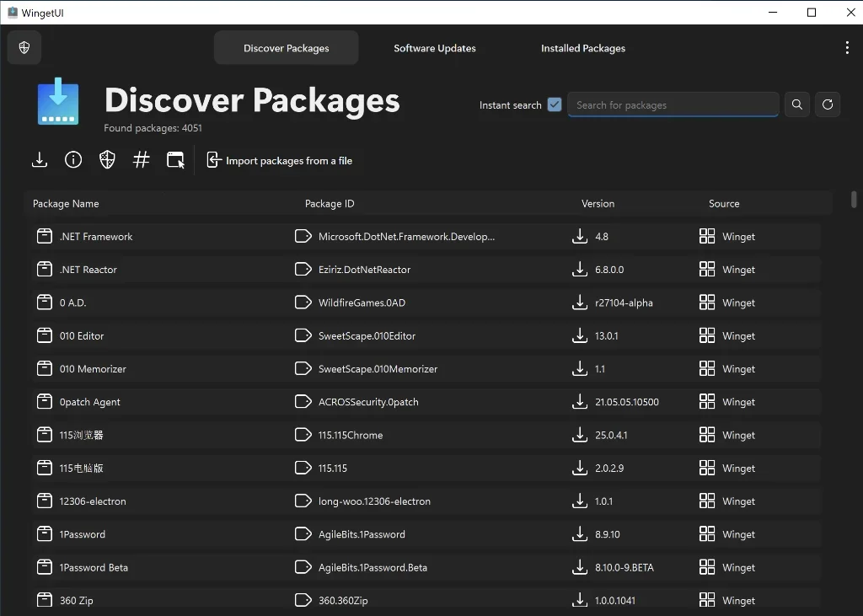Click the Winget source icon in 360 Zip row
Viewport: 863px width, 616px height.
point(707,600)
